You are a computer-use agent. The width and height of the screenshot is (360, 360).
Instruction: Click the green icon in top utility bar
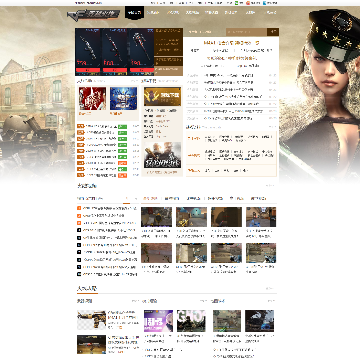(237, 3)
